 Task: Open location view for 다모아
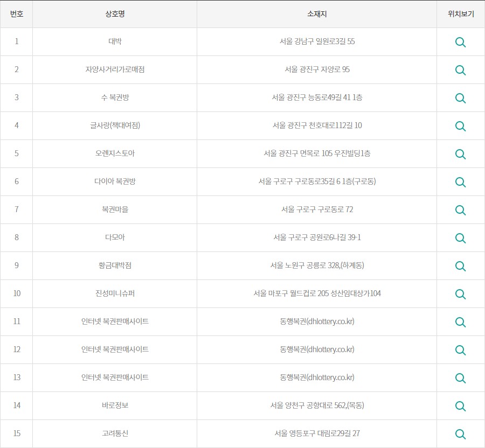(460, 238)
